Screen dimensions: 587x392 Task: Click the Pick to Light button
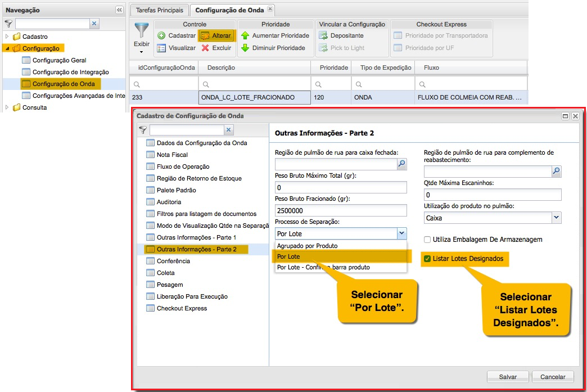(341, 48)
